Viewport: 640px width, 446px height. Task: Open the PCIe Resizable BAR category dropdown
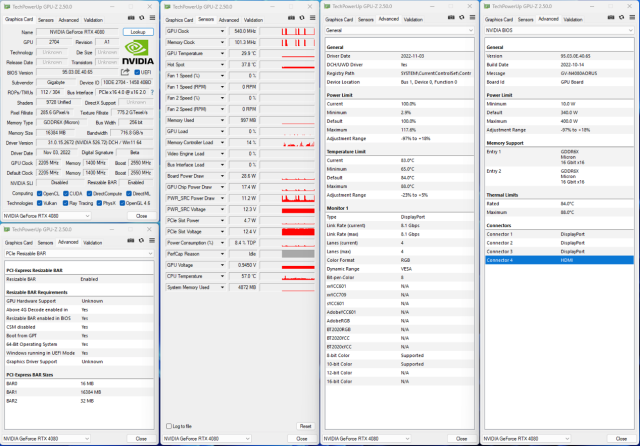(x=79, y=253)
